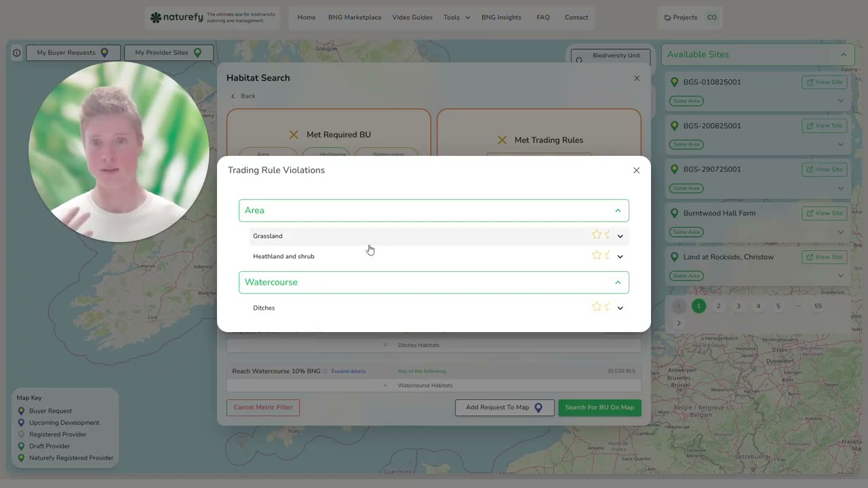
Task: Click the star icon on Heathland and shrub row
Action: click(x=597, y=255)
